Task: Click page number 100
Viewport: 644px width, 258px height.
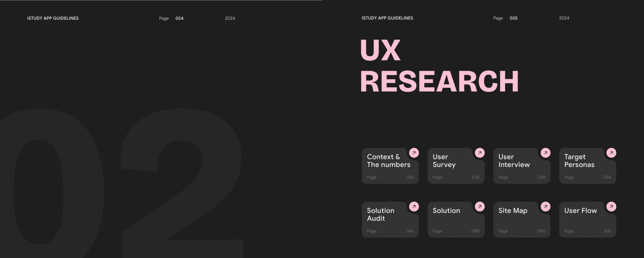Action: [x=607, y=231]
